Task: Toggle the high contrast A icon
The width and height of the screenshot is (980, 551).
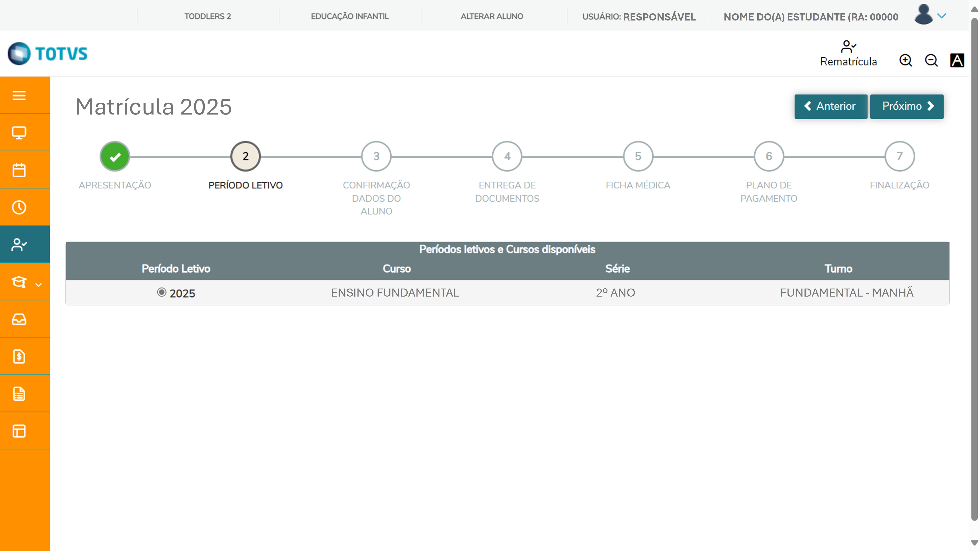Action: [957, 61]
